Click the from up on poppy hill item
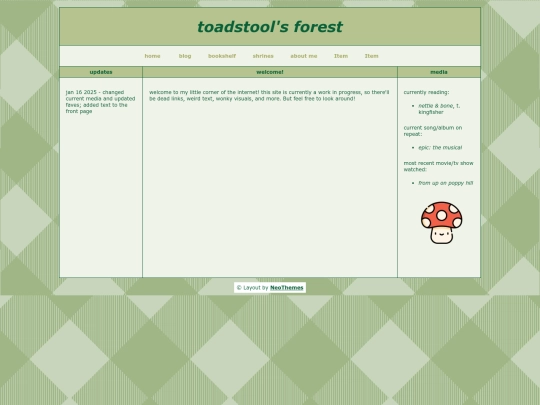Screen dimensions: 540x405 (x=446, y=183)
